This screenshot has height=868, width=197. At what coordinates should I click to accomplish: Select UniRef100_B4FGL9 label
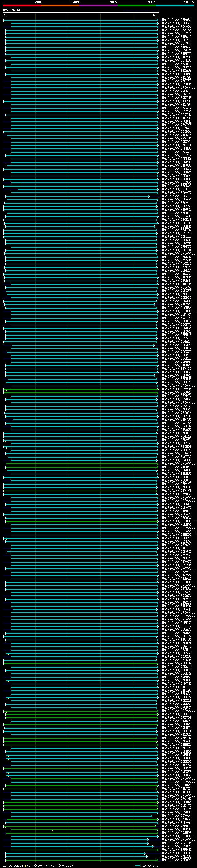coord(176,37)
